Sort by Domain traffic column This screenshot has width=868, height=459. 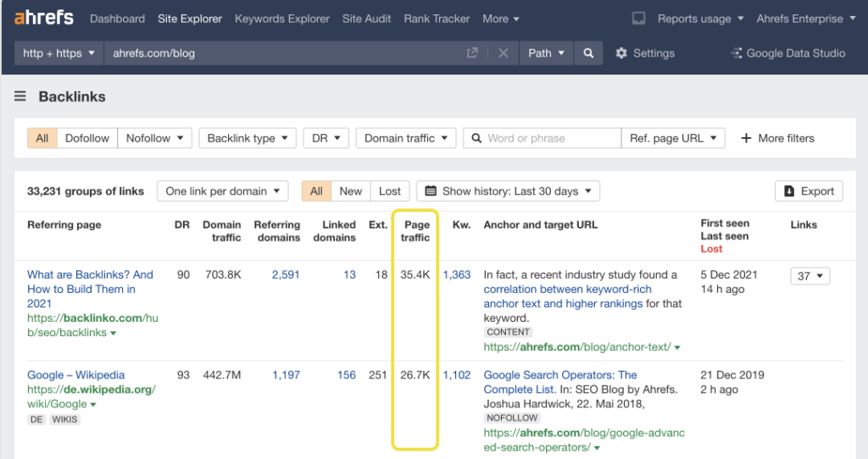click(x=222, y=231)
